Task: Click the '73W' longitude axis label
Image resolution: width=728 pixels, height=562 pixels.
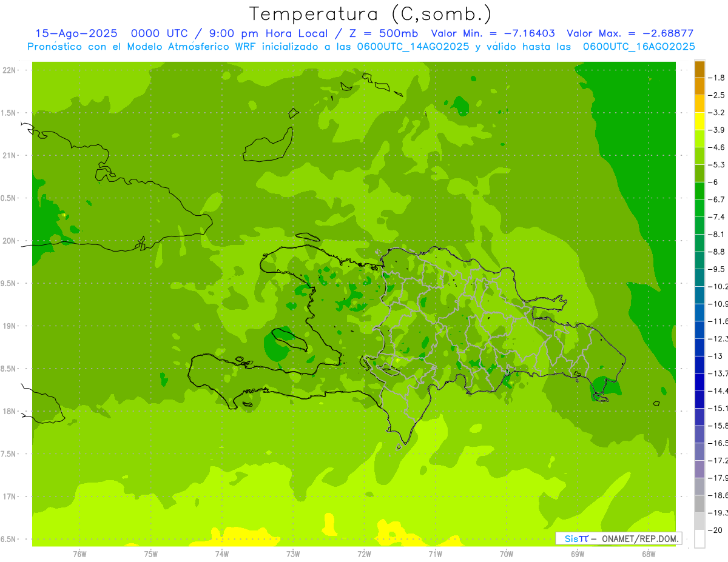Action: pyautogui.click(x=293, y=554)
